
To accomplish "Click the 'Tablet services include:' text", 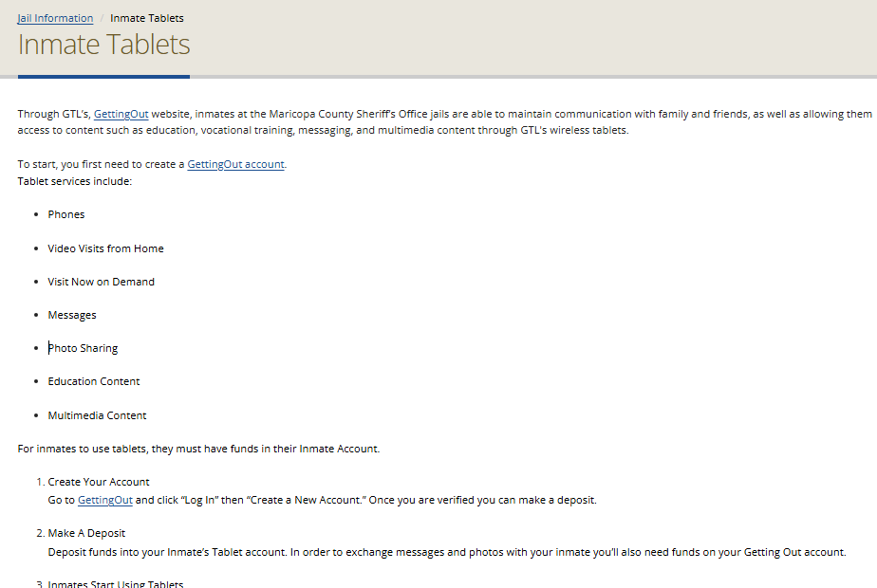I will pos(75,181).
